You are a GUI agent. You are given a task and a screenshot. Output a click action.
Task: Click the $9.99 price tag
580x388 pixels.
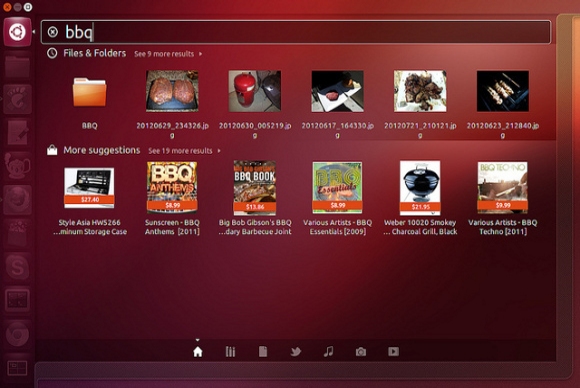pos(503,205)
